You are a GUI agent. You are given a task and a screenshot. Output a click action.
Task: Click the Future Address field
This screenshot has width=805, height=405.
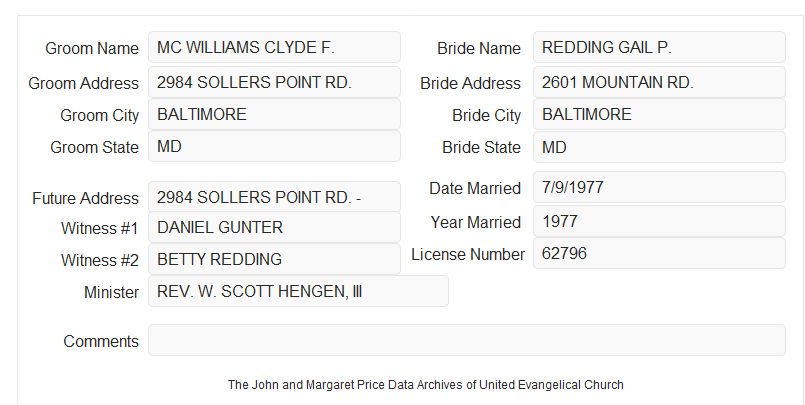coord(274,197)
